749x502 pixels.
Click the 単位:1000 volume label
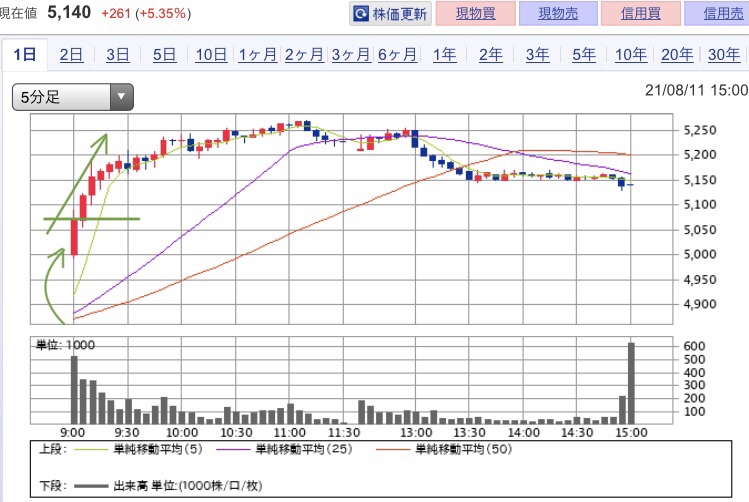65,345
